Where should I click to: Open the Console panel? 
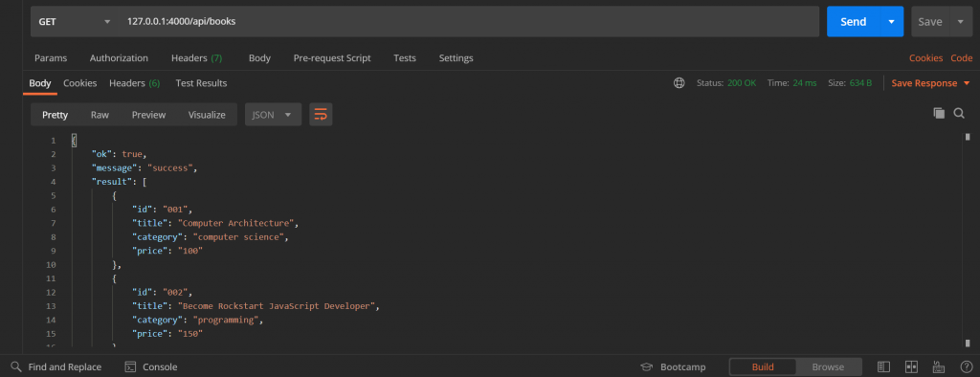tap(151, 367)
